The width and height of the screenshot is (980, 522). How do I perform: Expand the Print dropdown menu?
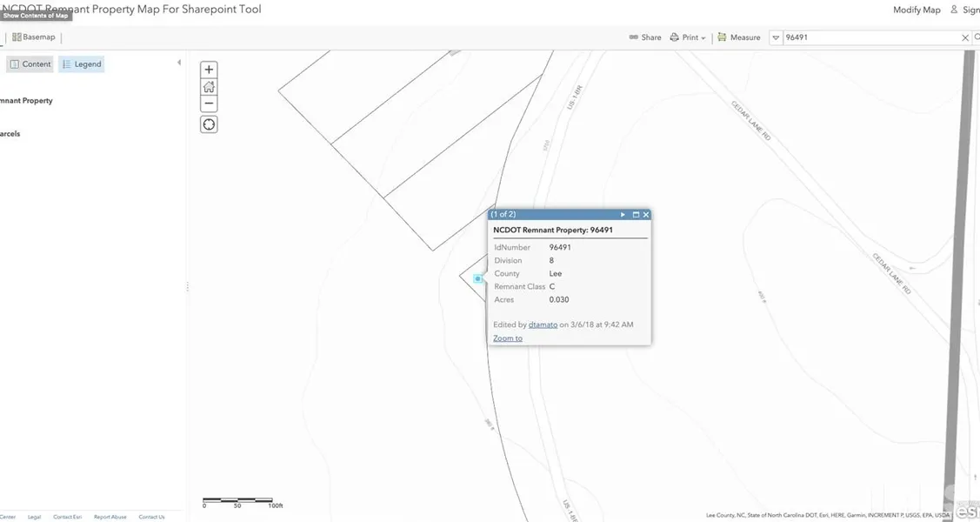coord(688,37)
